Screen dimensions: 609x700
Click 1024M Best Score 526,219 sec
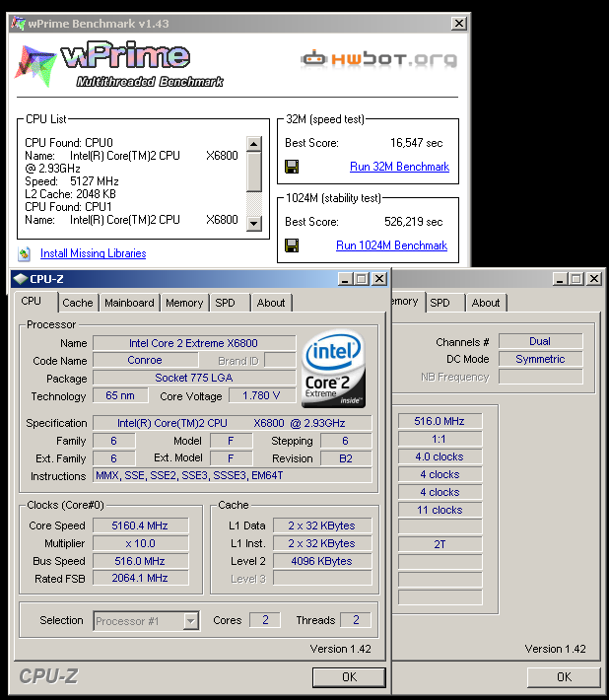click(x=413, y=222)
